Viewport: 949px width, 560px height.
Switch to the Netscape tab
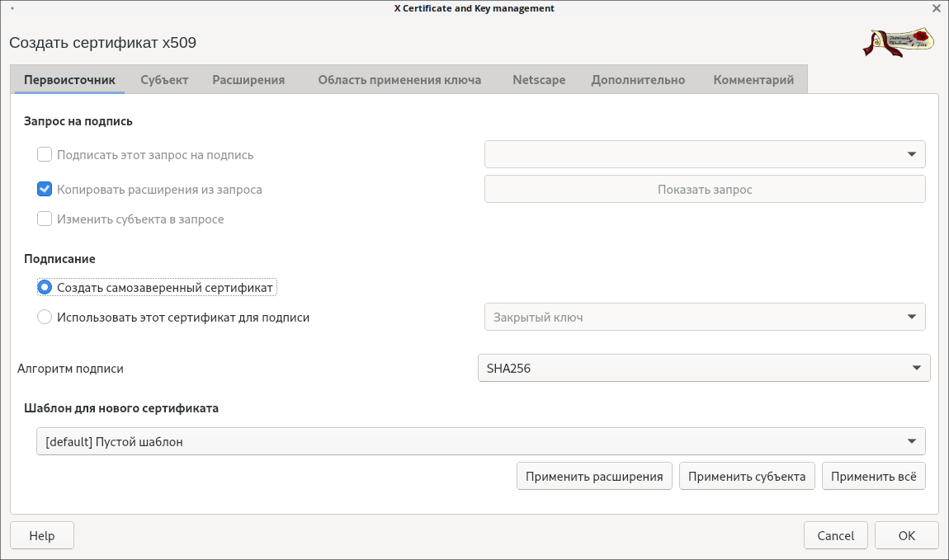pos(539,80)
